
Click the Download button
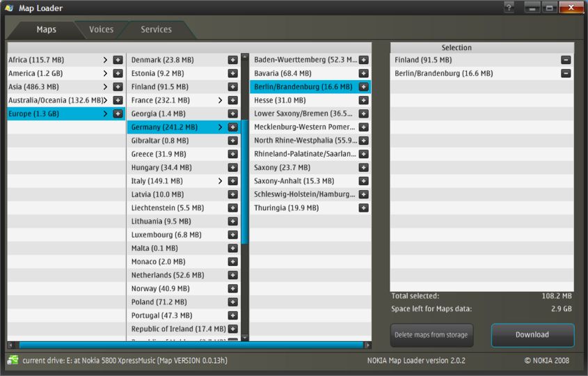point(532,335)
